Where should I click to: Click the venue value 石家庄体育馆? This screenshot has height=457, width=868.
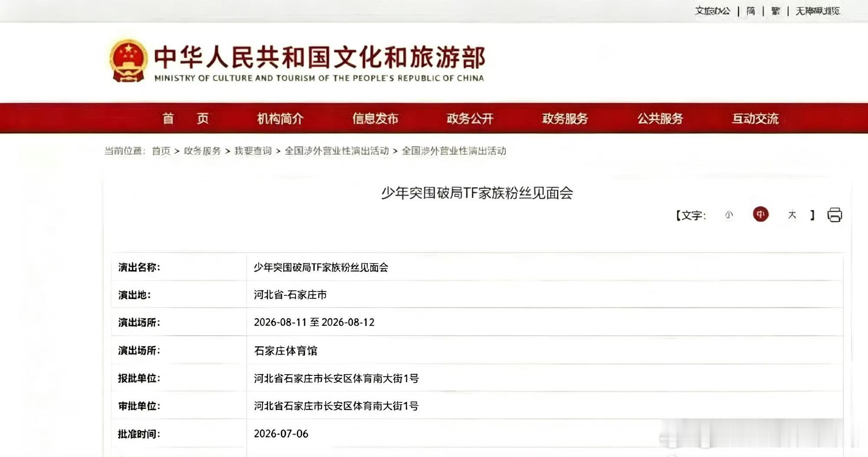click(286, 350)
